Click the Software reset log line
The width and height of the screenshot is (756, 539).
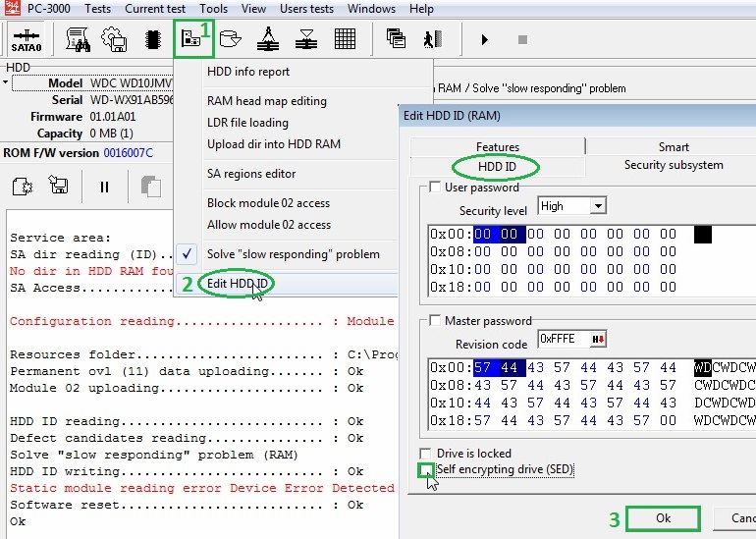[187, 505]
